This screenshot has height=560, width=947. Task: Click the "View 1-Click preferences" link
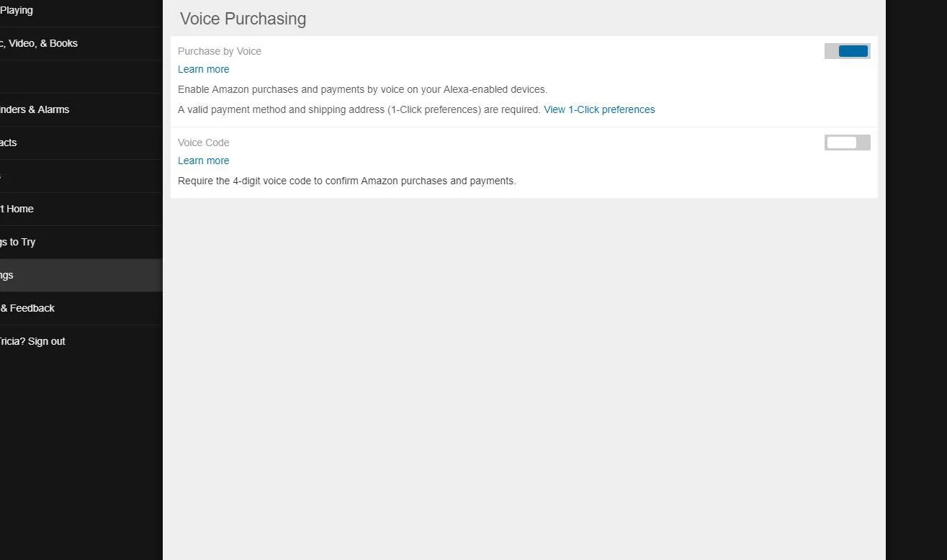(599, 109)
